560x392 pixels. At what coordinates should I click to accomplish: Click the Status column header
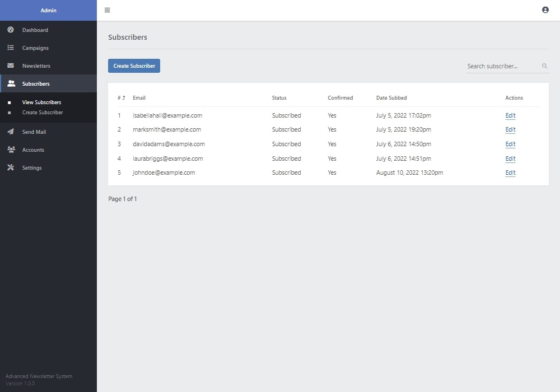click(279, 97)
